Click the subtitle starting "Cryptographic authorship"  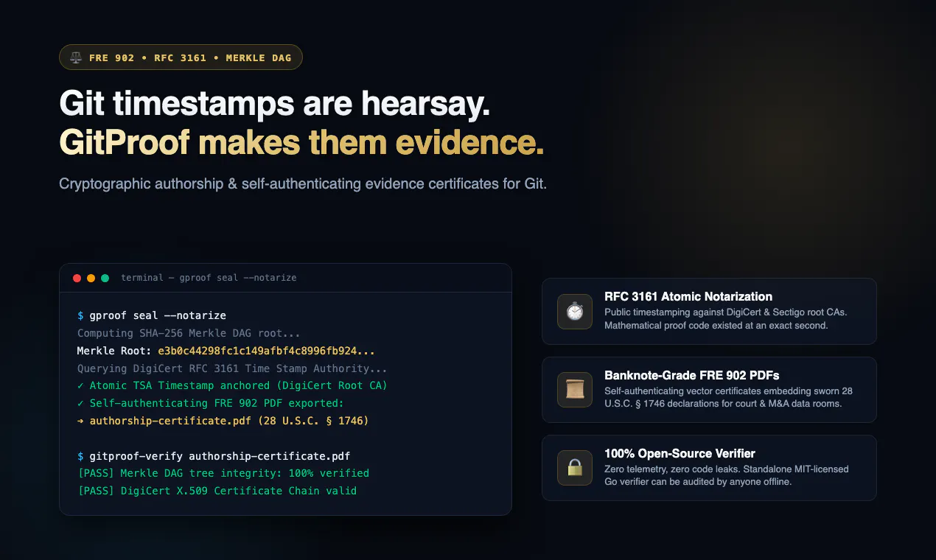click(x=303, y=183)
